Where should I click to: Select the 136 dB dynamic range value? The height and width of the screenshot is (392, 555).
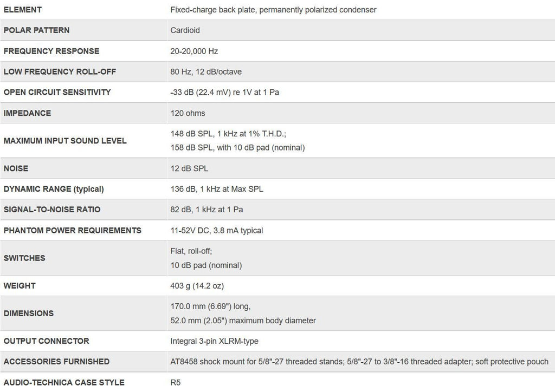pyautogui.click(x=217, y=189)
